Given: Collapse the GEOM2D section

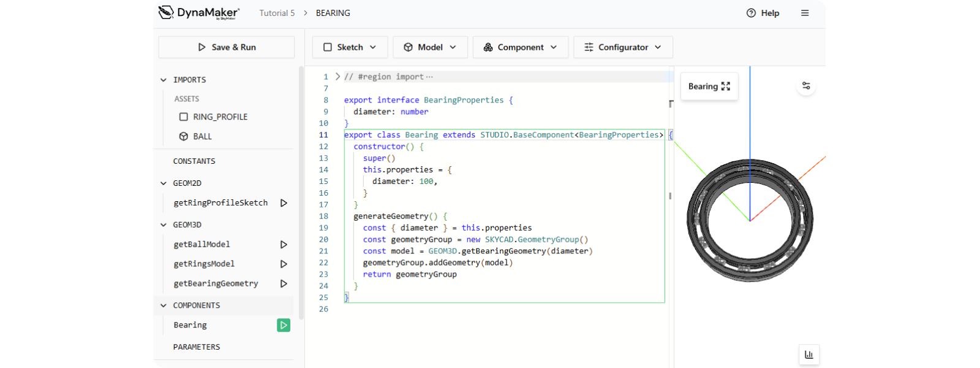Looking at the screenshot, I should tap(164, 183).
